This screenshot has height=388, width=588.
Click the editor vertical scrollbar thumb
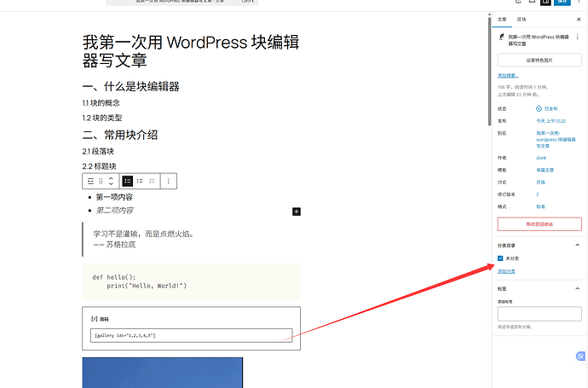click(x=489, y=70)
